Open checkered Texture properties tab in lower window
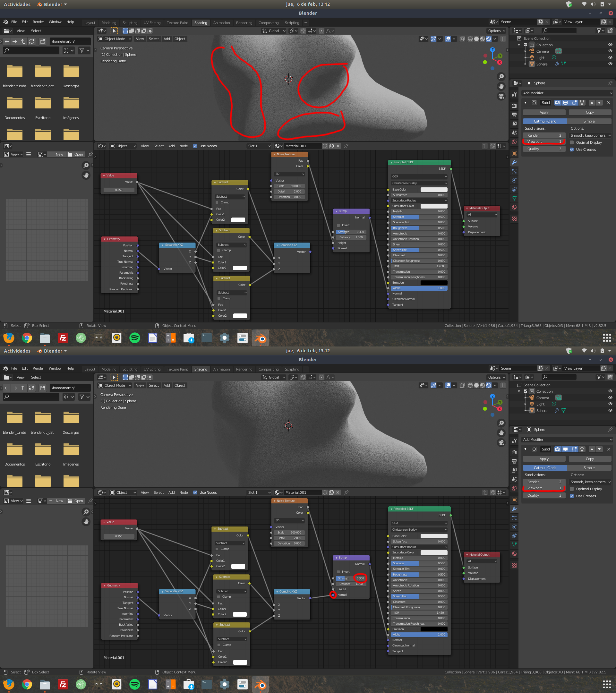616x693 pixels. point(514,566)
